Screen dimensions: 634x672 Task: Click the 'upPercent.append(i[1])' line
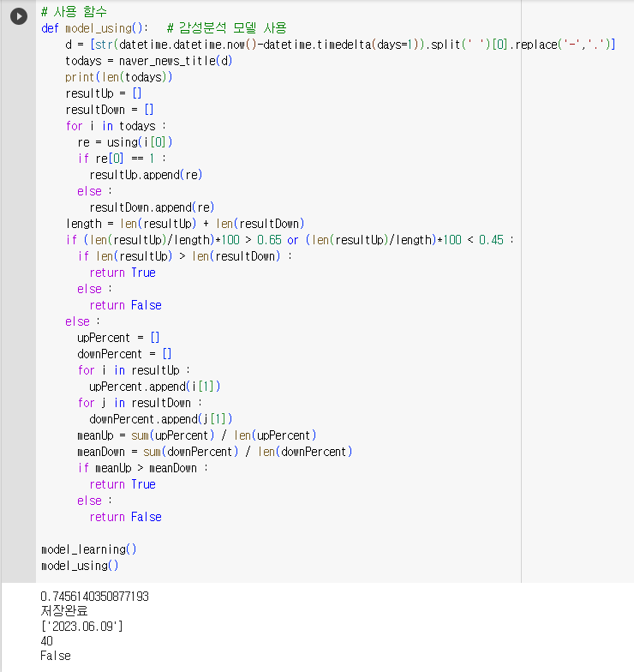(154, 387)
